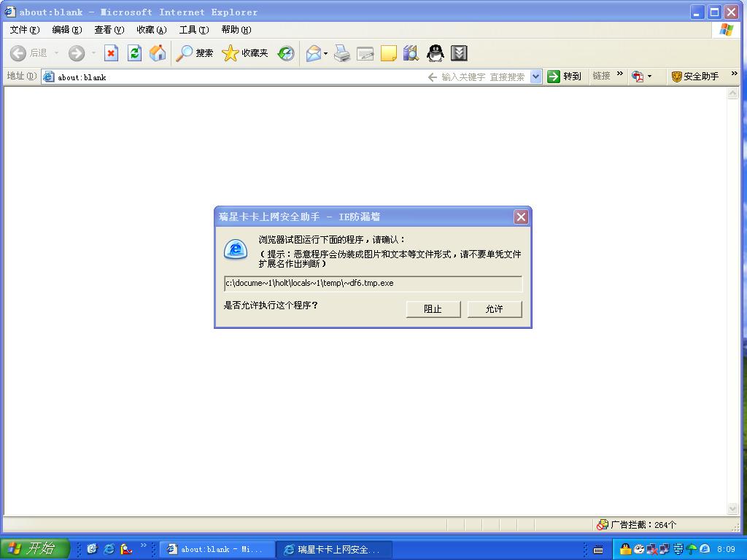747x560 pixels.
Task: Open the 工具(T) menu
Action: 194,29
